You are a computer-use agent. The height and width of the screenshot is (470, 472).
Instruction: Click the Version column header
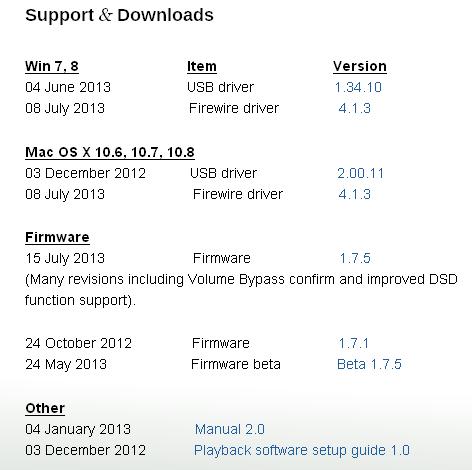coord(360,66)
